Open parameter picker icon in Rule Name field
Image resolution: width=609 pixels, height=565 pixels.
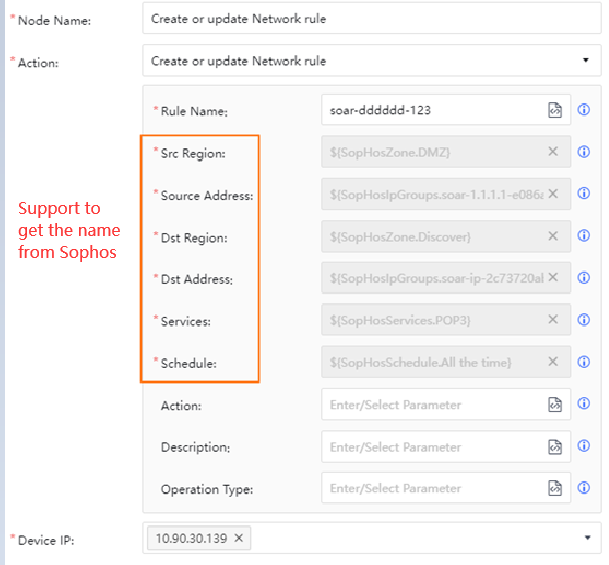point(555,111)
